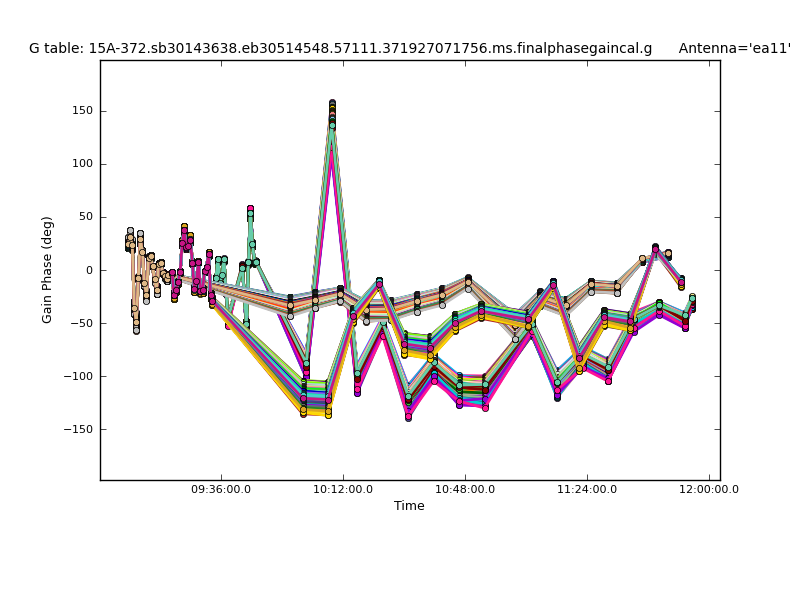Image resolution: width=800 pixels, height=600 pixels.
Task: Click the 100 y-axis tick label
Action: 81,164
